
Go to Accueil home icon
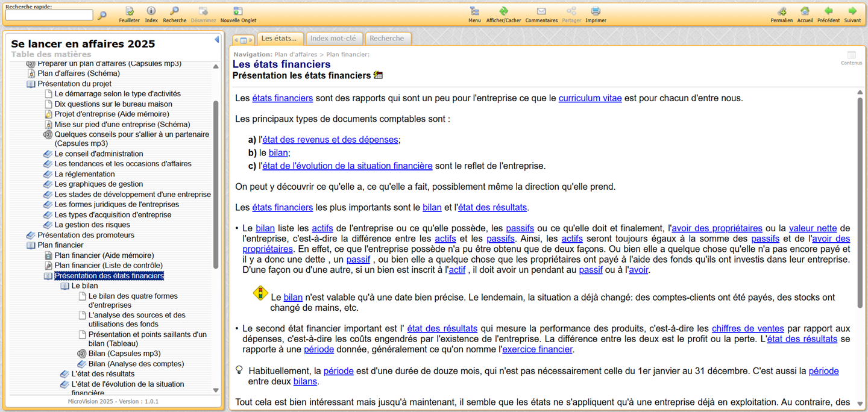coord(805,11)
